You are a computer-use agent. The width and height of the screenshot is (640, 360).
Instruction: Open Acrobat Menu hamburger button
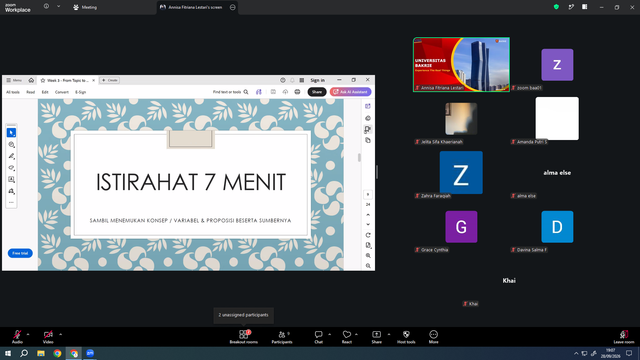(x=14, y=80)
